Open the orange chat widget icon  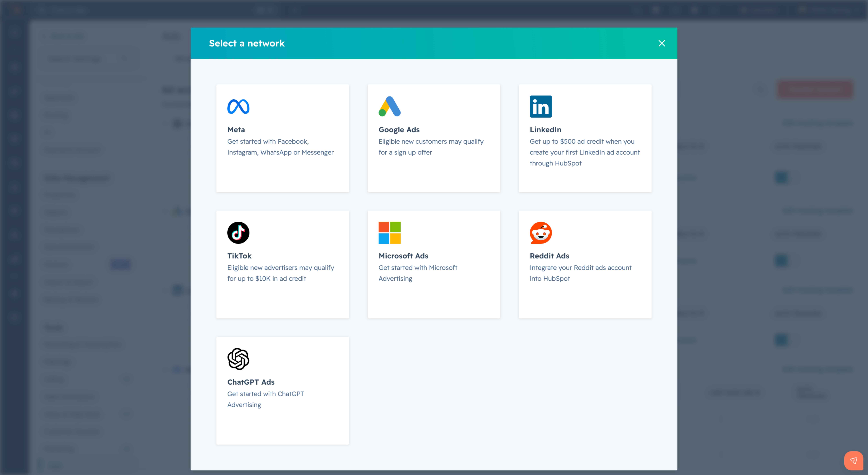click(854, 461)
